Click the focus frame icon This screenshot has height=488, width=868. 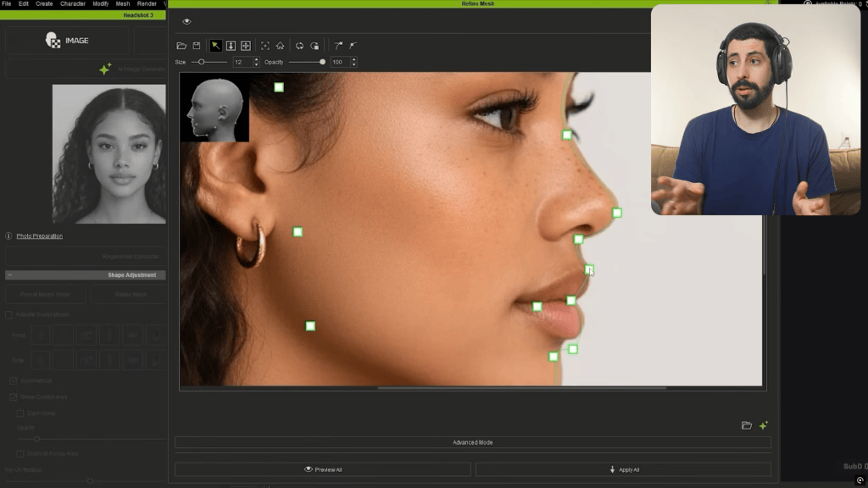click(x=265, y=46)
